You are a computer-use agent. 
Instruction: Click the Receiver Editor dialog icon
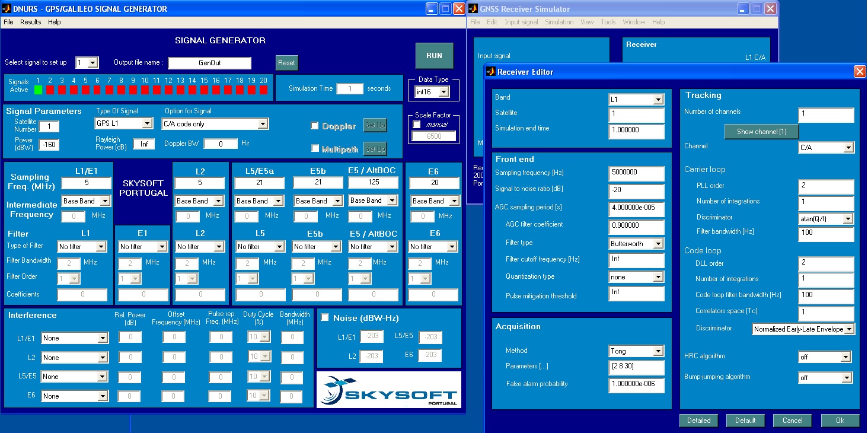490,71
